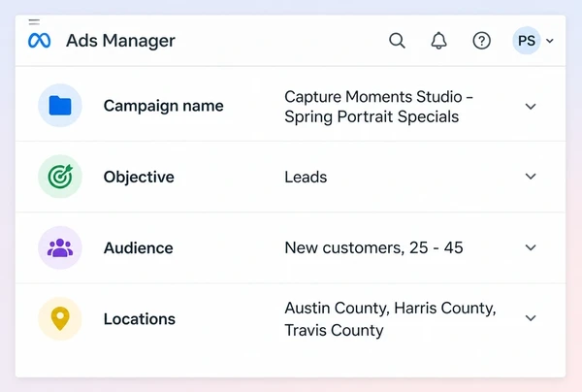The image size is (582, 392).
Task: Click the 'New customers, 25 - 45' value
Action: (x=373, y=247)
